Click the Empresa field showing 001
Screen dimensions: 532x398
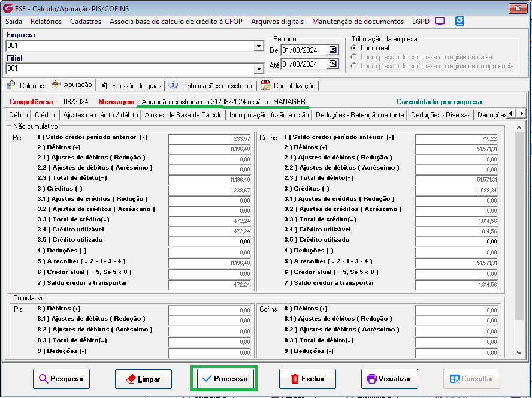tap(130, 46)
